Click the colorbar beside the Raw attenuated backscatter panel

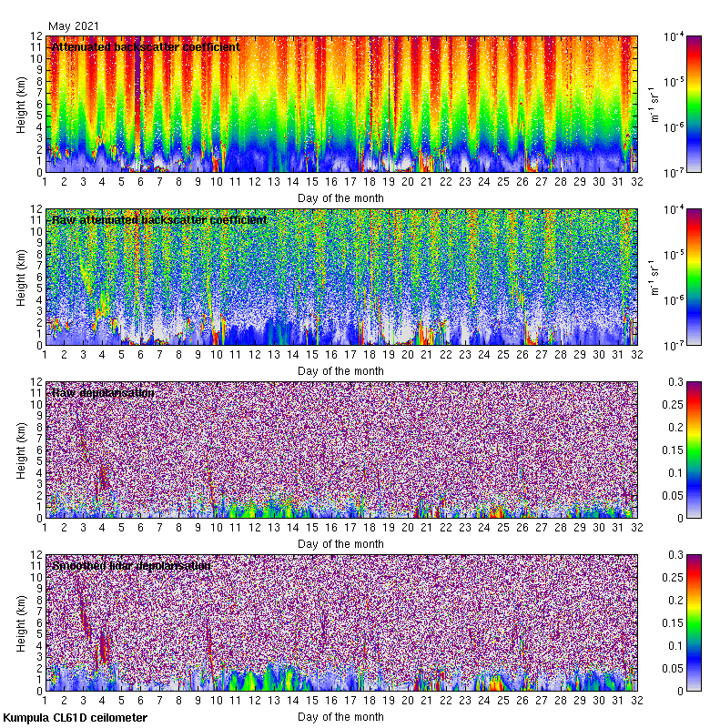coord(694,278)
